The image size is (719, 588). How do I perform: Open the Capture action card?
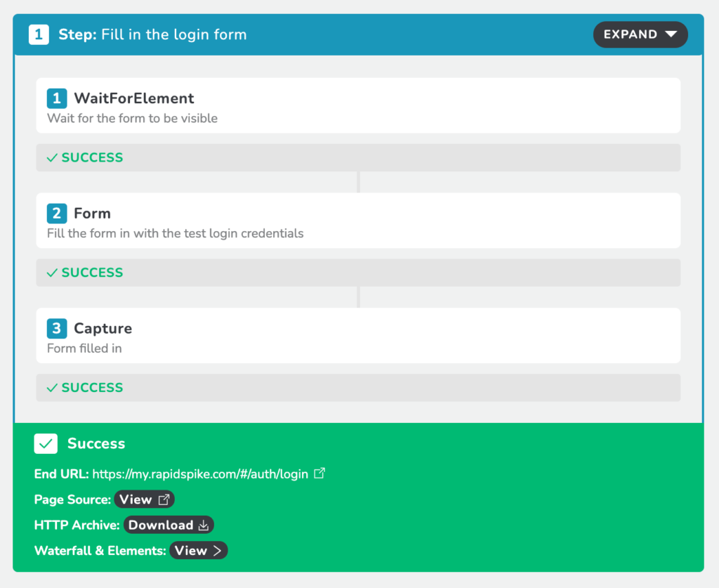pos(358,336)
